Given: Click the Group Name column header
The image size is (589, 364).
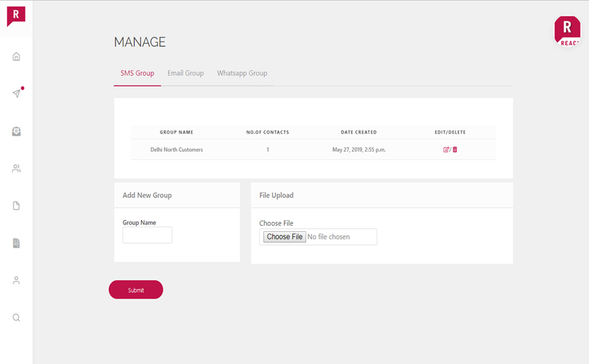Looking at the screenshot, I should point(177,132).
